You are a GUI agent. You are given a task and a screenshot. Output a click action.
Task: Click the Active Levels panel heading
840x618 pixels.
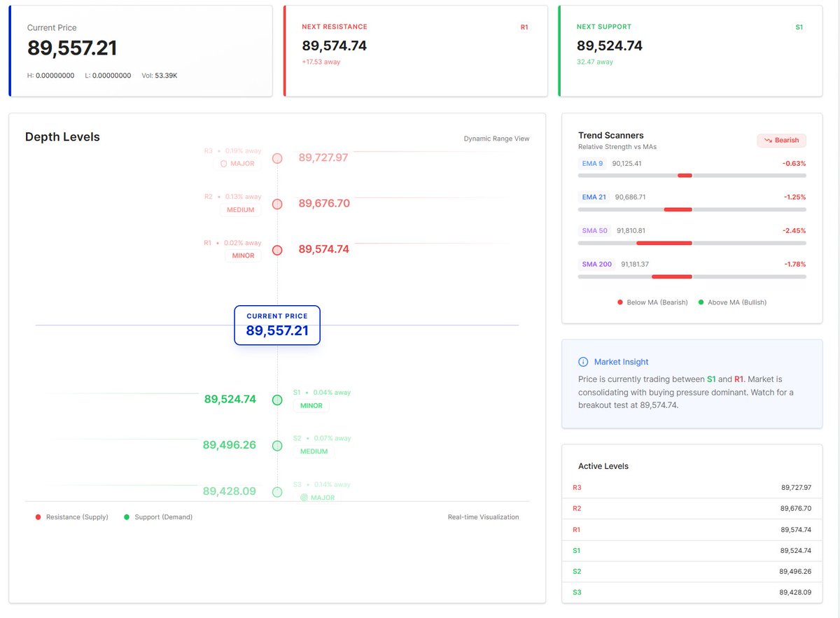coord(603,466)
